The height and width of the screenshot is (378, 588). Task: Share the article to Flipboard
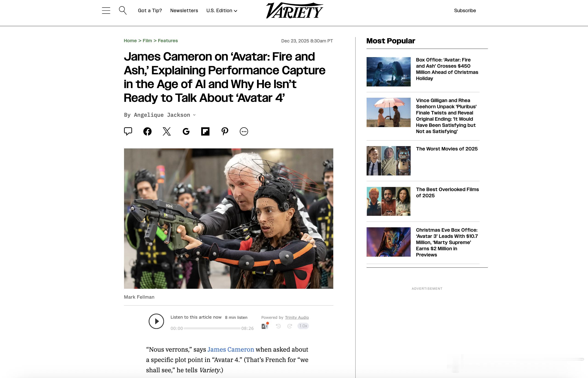pyautogui.click(x=205, y=131)
